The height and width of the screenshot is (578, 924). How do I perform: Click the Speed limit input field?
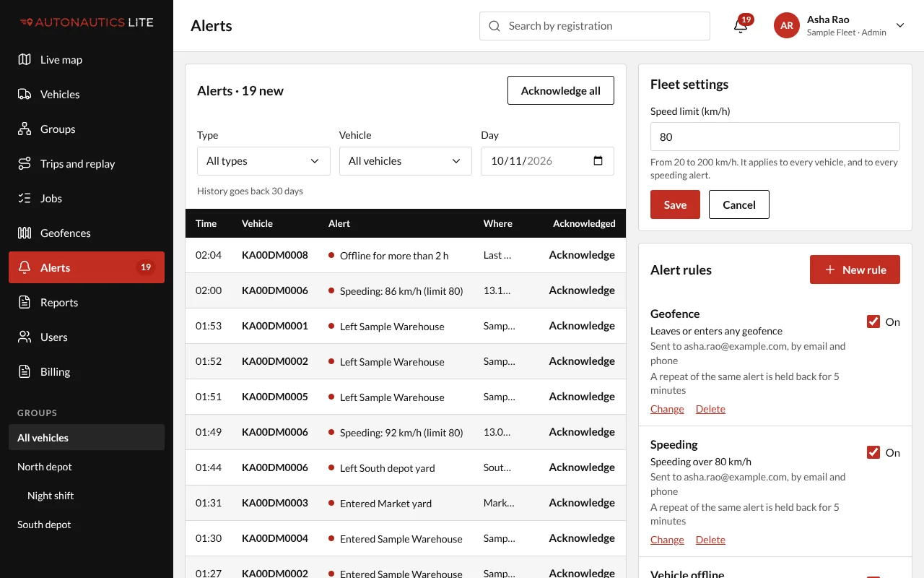pos(775,137)
